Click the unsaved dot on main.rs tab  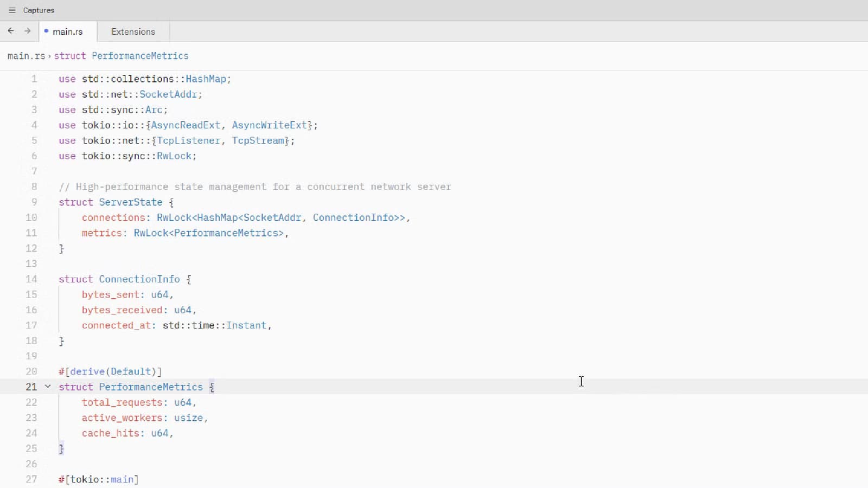[46, 31]
